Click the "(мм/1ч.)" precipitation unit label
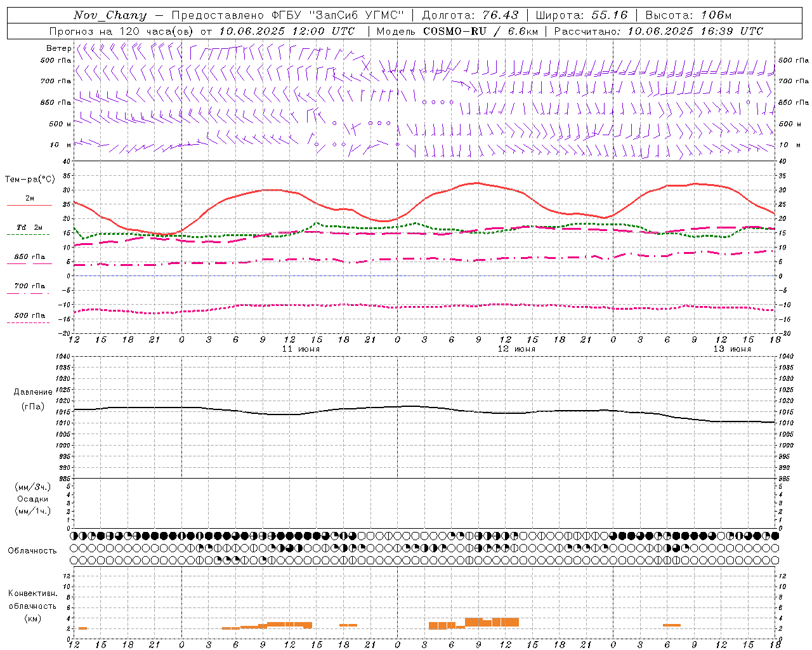The height and width of the screenshot is (650, 812). tap(32, 511)
